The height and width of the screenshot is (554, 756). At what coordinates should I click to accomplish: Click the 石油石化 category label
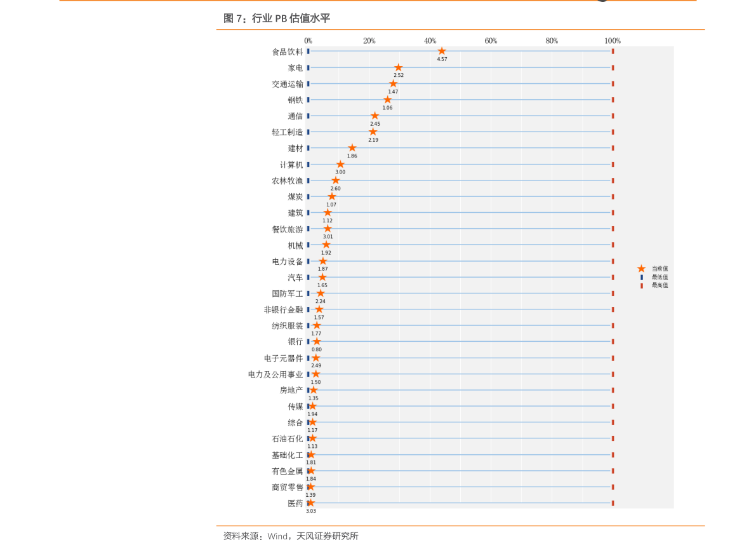coord(288,438)
